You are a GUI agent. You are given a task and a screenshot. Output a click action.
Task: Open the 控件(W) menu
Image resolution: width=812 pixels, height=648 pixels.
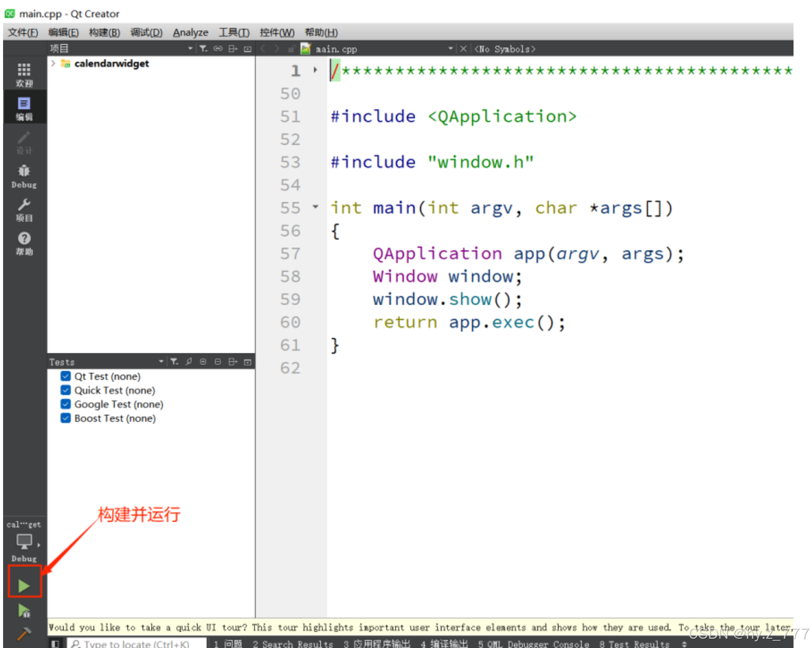277,32
